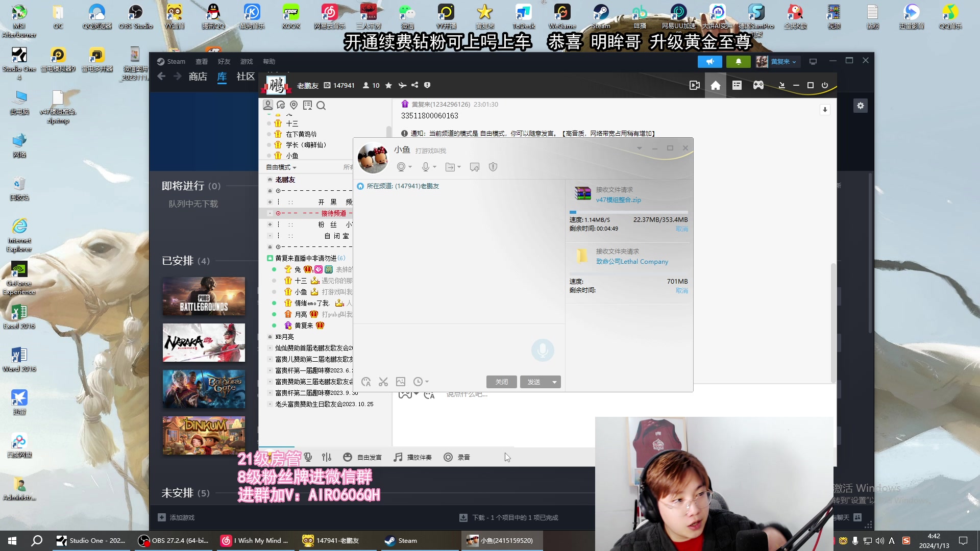This screenshot has height=551, width=980.
Task: Open the 查看 menu in Steam
Action: point(202,61)
